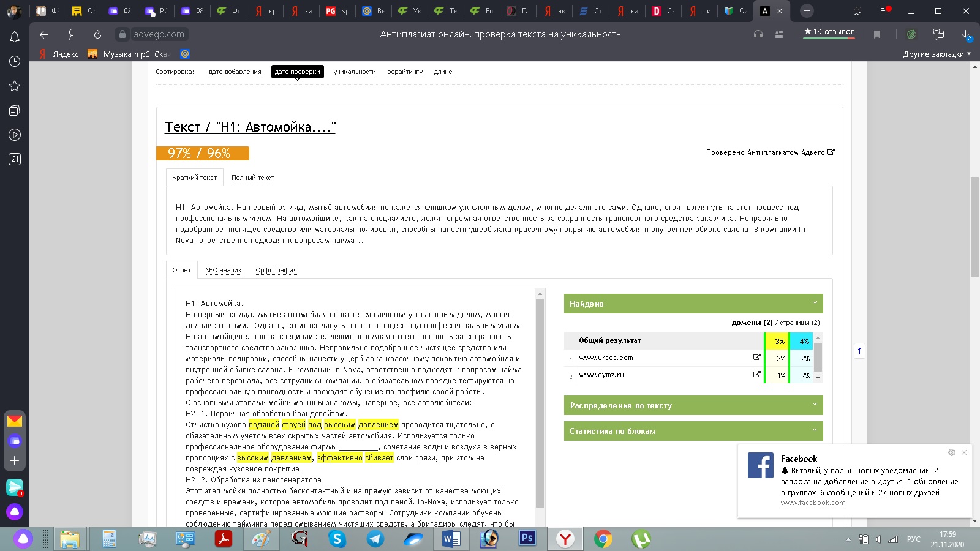Reload the current page
The height and width of the screenshot is (551, 980).
click(97, 34)
